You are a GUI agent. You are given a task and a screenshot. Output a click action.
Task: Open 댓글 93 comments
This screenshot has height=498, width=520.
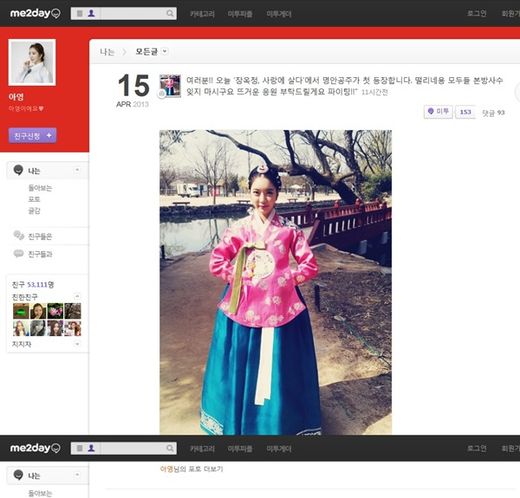pyautogui.click(x=493, y=113)
